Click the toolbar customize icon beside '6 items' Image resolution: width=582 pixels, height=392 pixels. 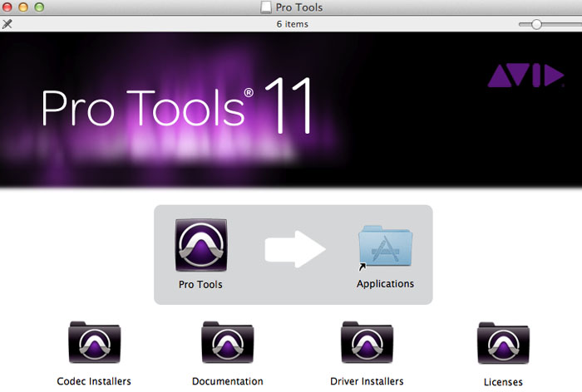click(x=7, y=24)
